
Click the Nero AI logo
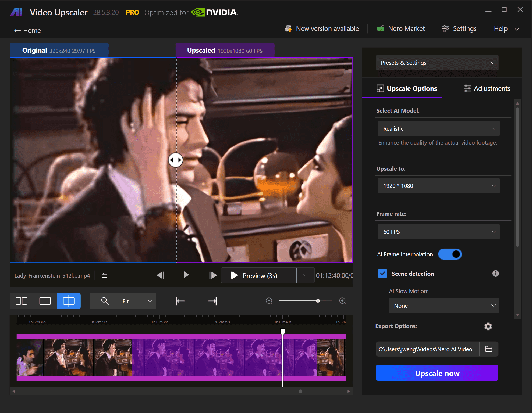(x=16, y=12)
